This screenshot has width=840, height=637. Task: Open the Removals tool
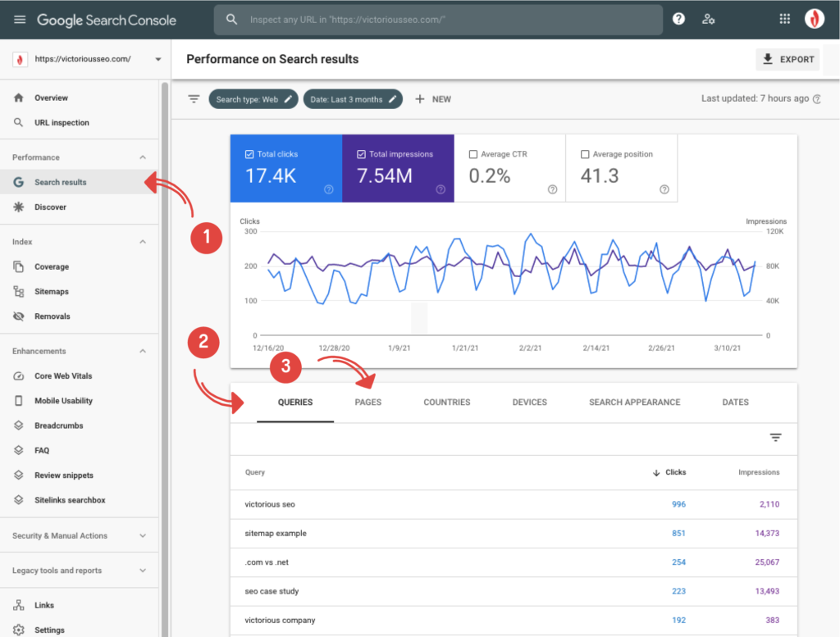[52, 316]
